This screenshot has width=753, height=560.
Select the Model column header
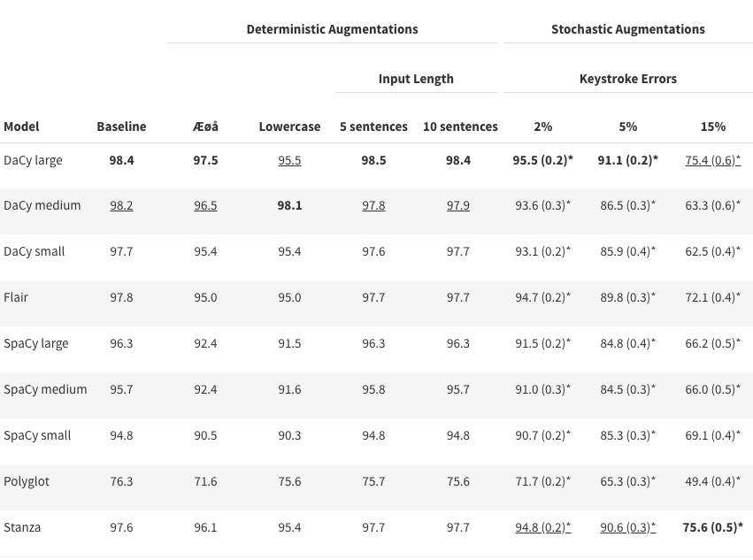(21, 127)
